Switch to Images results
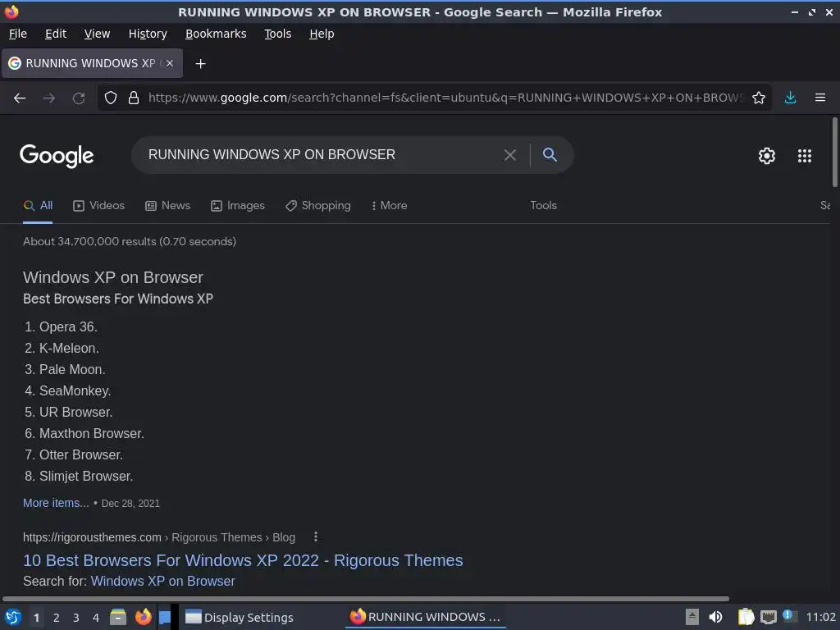Image resolution: width=840 pixels, height=630 pixels. 237,206
